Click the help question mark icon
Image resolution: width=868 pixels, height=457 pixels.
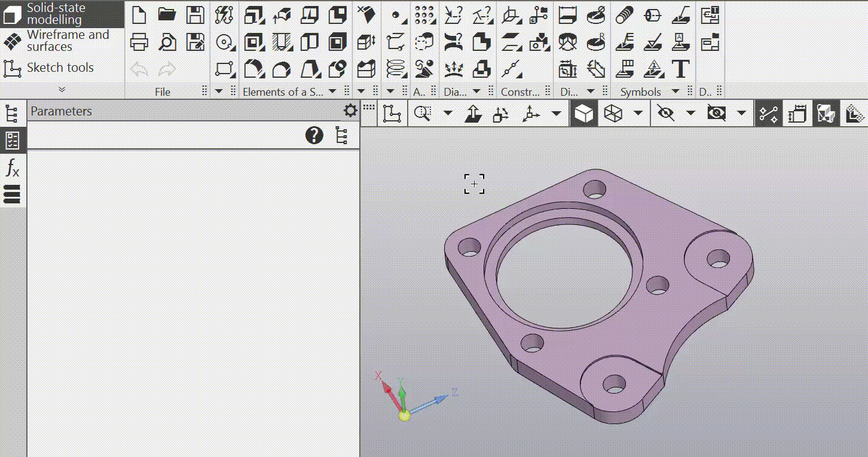pyautogui.click(x=314, y=135)
